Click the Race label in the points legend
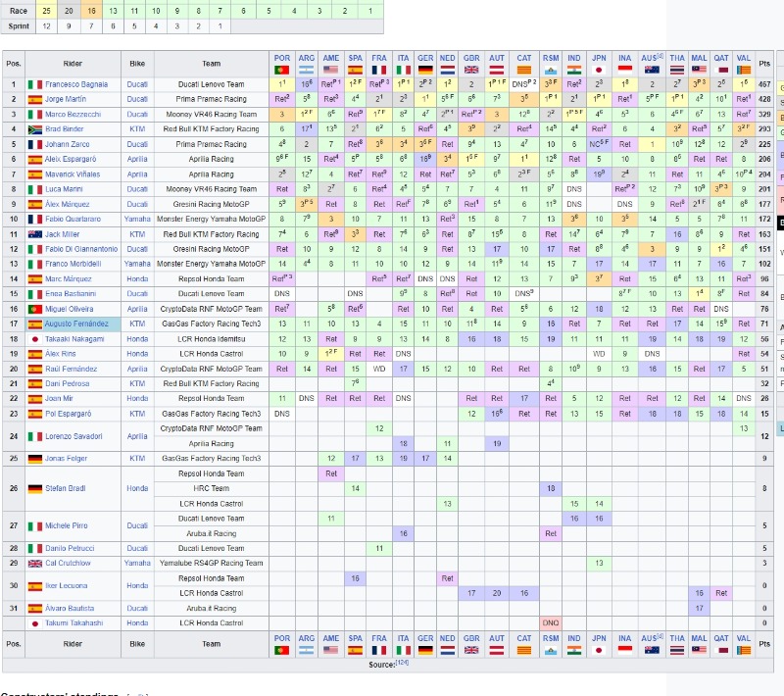The width and height of the screenshot is (784, 696). 19,11
